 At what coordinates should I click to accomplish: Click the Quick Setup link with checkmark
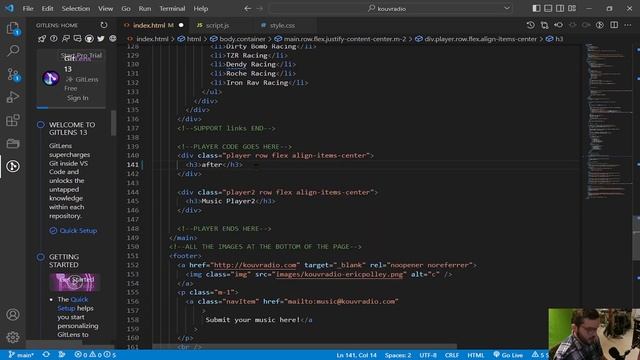[x=73, y=231]
